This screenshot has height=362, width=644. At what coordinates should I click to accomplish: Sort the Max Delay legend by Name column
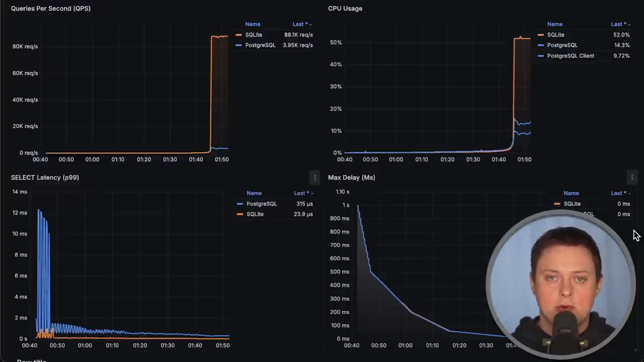click(571, 193)
